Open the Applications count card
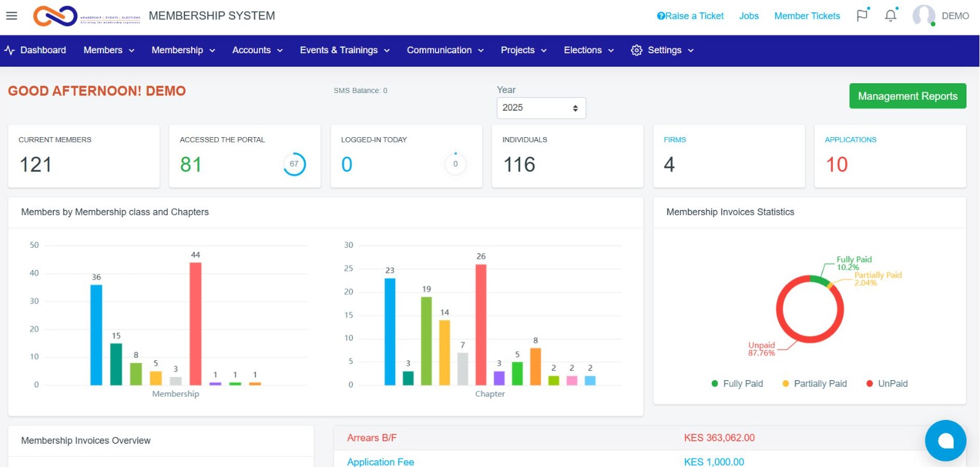 889,156
